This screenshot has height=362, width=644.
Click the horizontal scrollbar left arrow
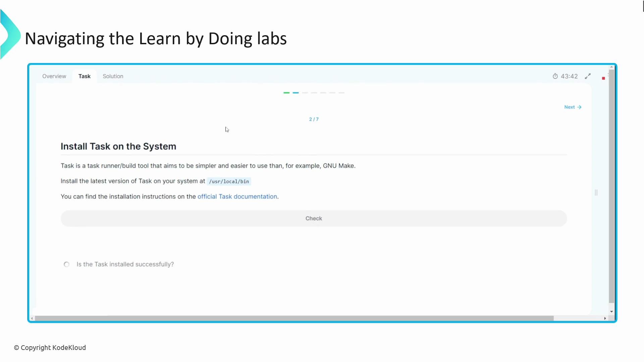(x=32, y=318)
